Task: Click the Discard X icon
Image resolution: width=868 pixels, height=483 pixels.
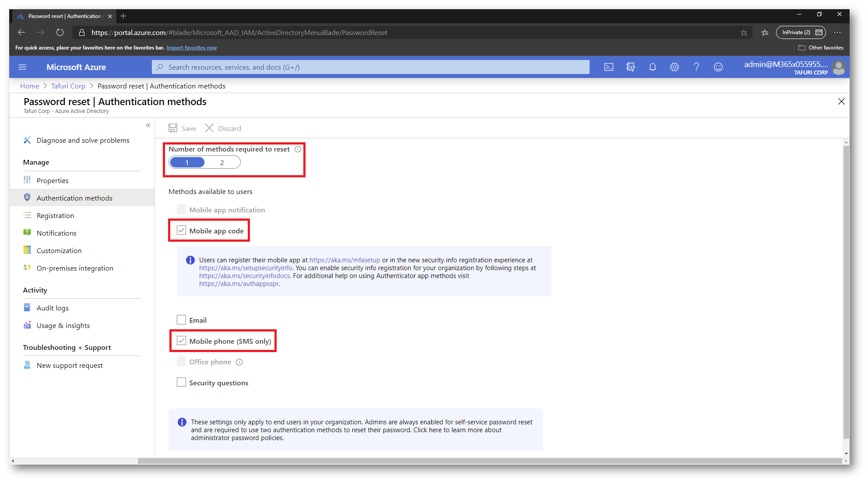Action: [209, 128]
